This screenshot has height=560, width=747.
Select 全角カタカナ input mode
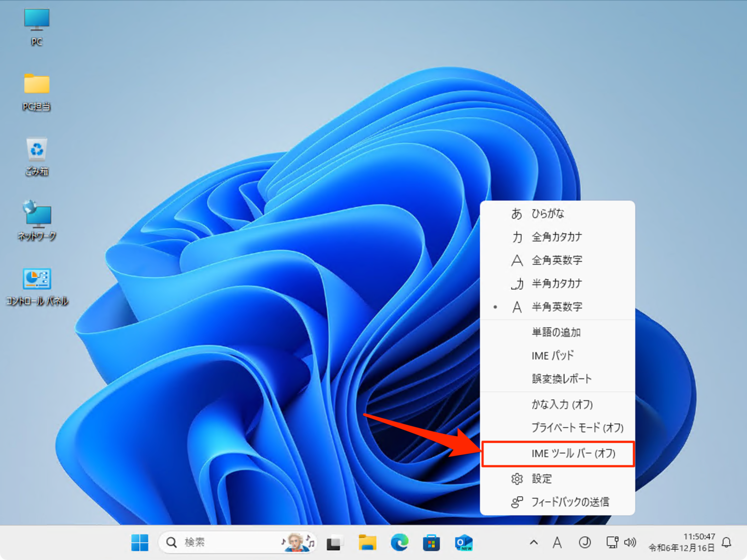(557, 237)
